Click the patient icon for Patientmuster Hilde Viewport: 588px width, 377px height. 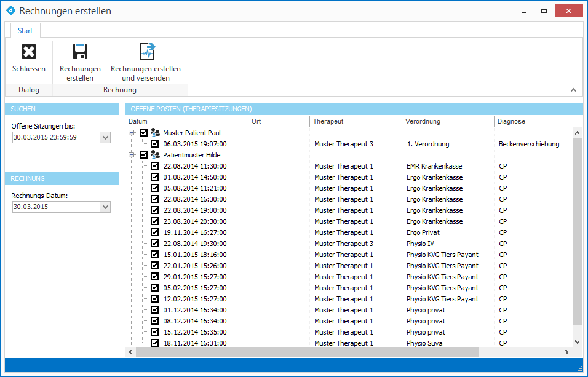coord(155,155)
